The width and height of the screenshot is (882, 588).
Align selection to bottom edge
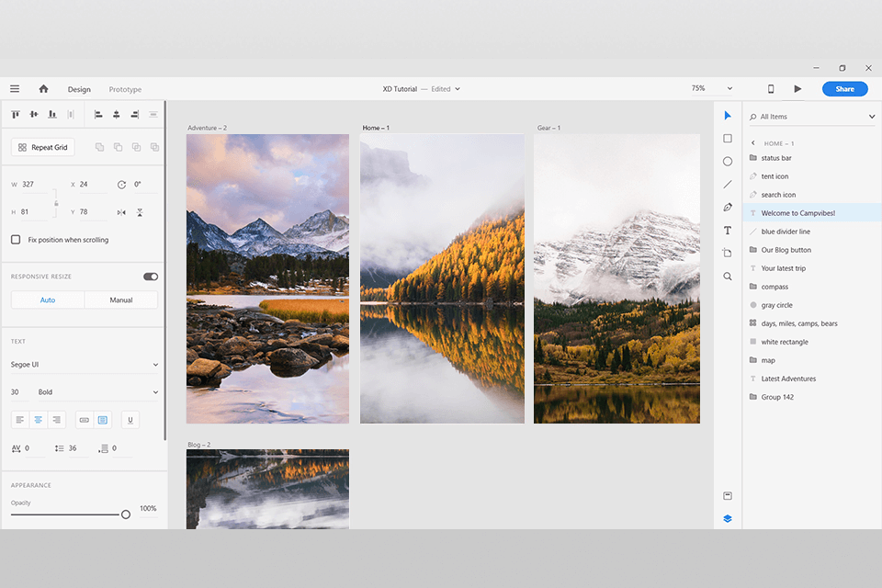[52, 115]
